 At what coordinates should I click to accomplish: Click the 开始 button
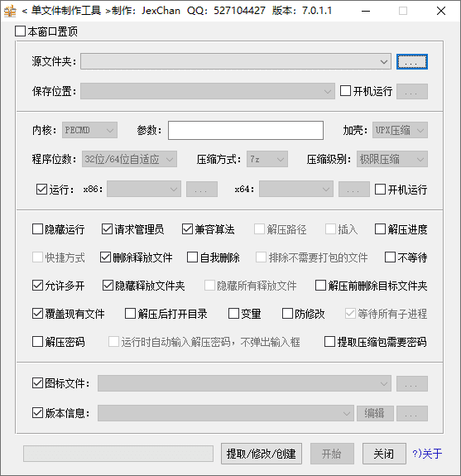[x=332, y=454]
